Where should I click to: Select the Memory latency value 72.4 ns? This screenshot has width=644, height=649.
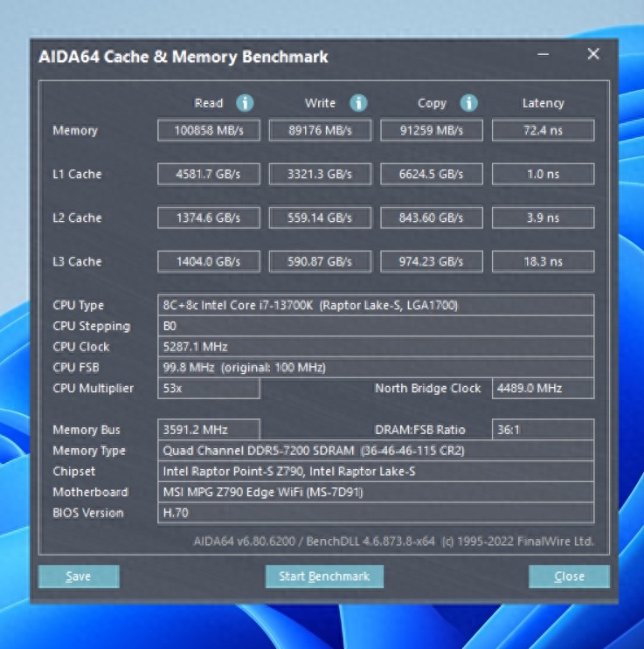[543, 130]
